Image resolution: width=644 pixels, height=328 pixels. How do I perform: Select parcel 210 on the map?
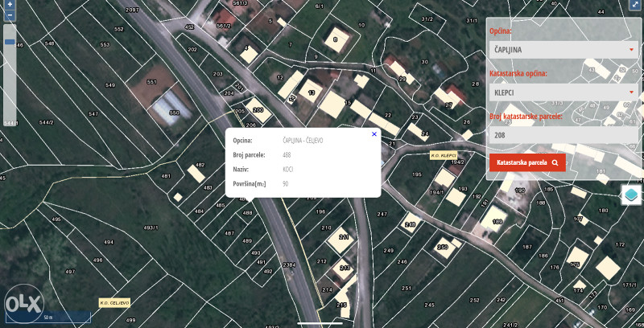pyautogui.click(x=326, y=228)
